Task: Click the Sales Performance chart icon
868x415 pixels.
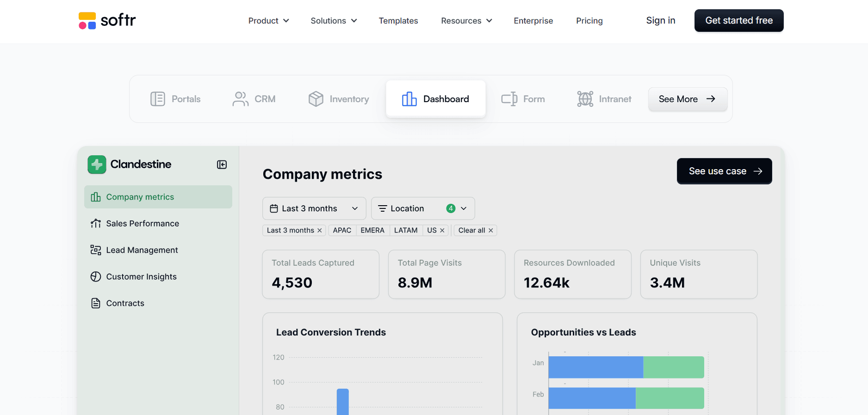Action: (96, 224)
